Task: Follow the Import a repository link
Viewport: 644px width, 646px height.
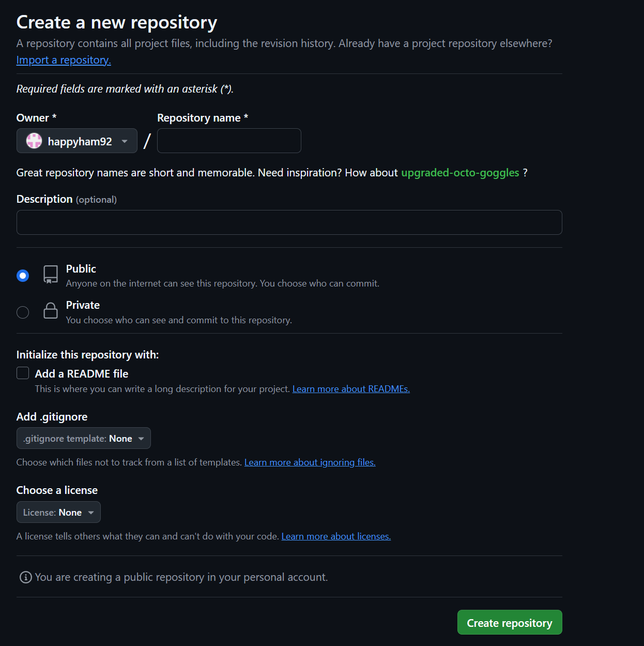Action: pos(64,60)
